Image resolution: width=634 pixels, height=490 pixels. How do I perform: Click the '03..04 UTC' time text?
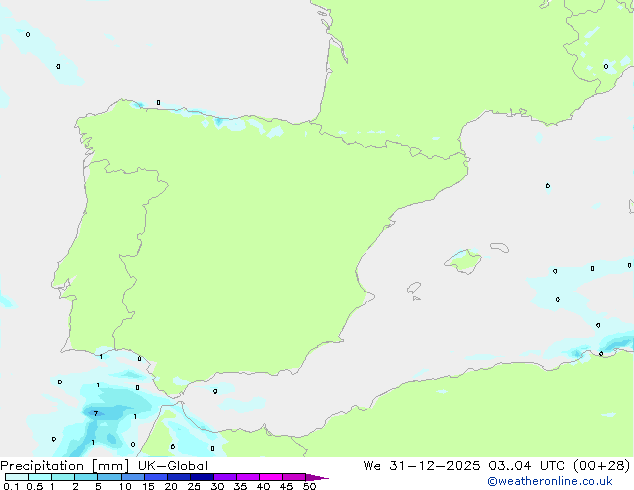tap(527, 466)
